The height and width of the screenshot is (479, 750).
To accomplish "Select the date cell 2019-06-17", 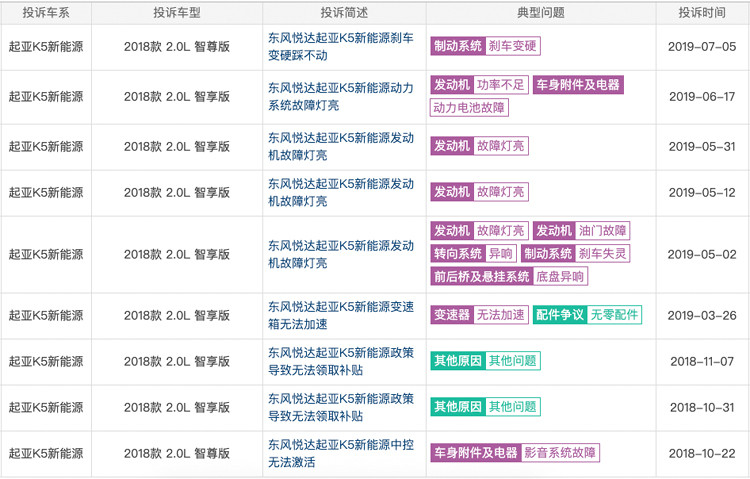I will [x=702, y=97].
